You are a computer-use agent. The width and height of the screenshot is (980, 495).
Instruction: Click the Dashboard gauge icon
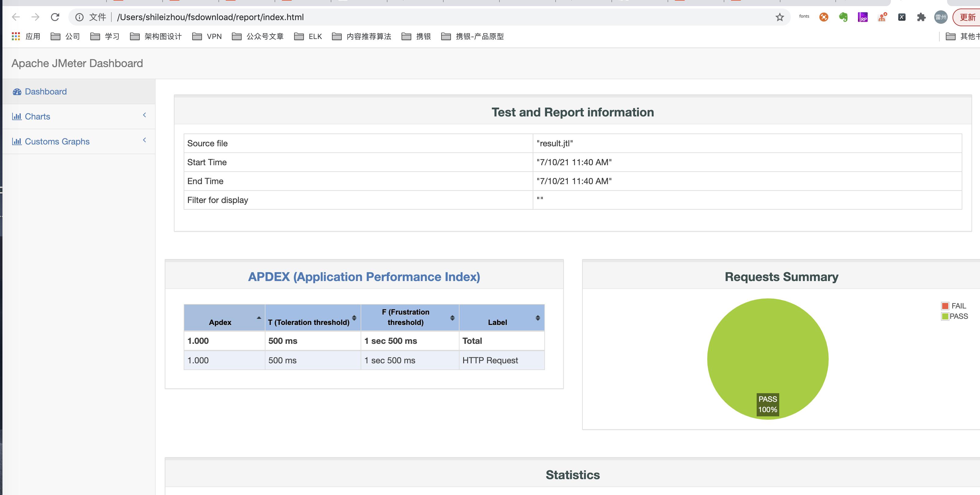pos(17,92)
